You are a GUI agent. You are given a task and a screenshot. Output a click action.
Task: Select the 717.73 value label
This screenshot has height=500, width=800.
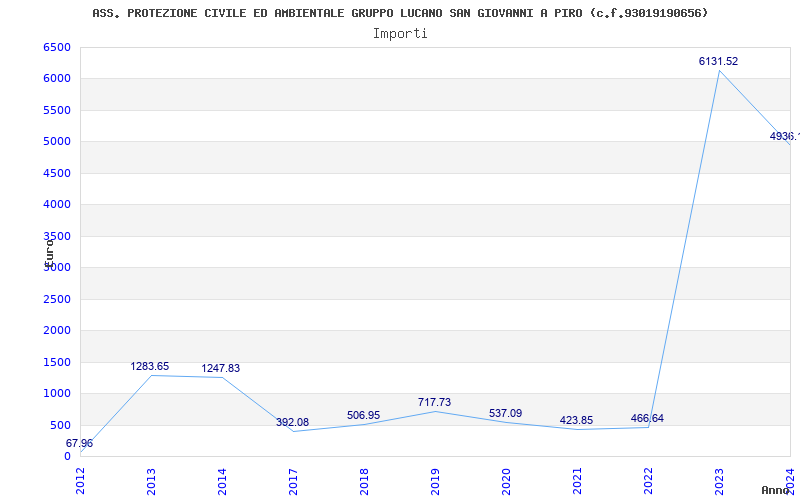click(434, 403)
